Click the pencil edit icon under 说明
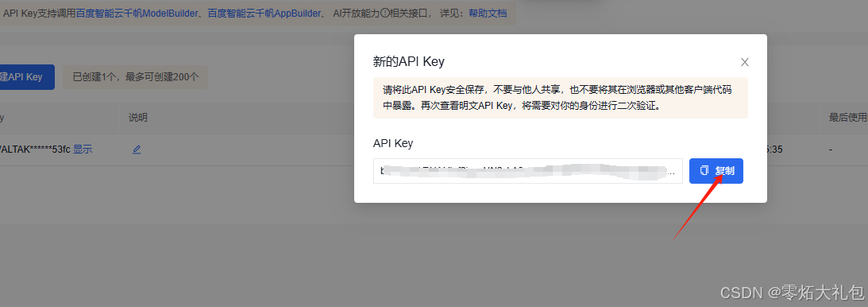This screenshot has width=868, height=307. 137,149
